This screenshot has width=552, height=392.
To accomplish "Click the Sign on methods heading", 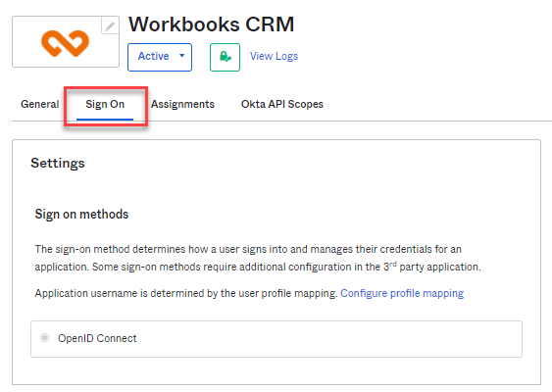I will point(81,214).
